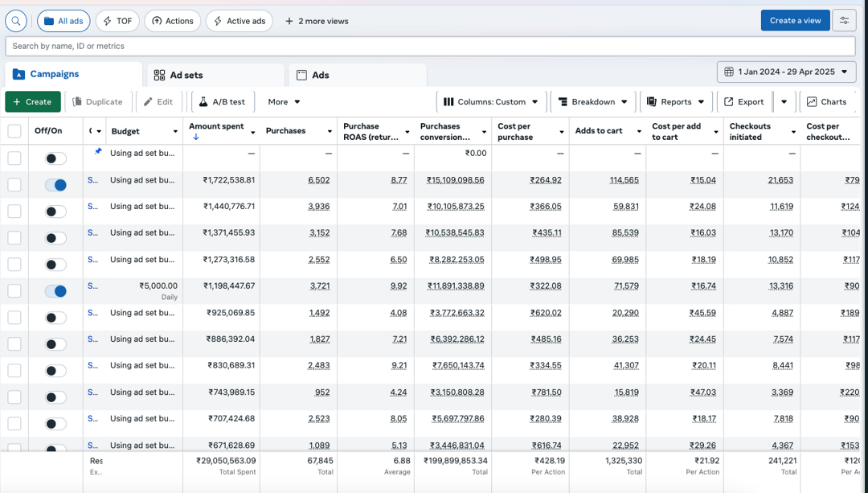Open the view filter settings icon
This screenshot has width=868, height=493.
point(844,21)
